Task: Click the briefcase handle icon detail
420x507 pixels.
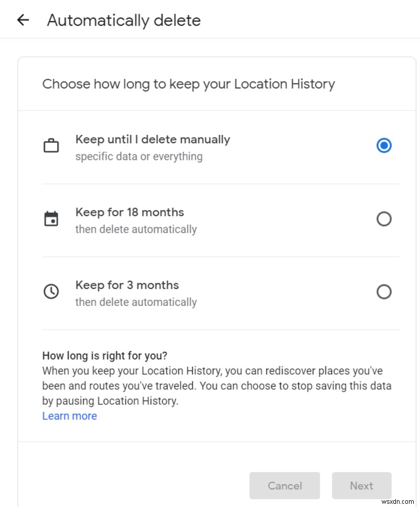Action: [51, 139]
